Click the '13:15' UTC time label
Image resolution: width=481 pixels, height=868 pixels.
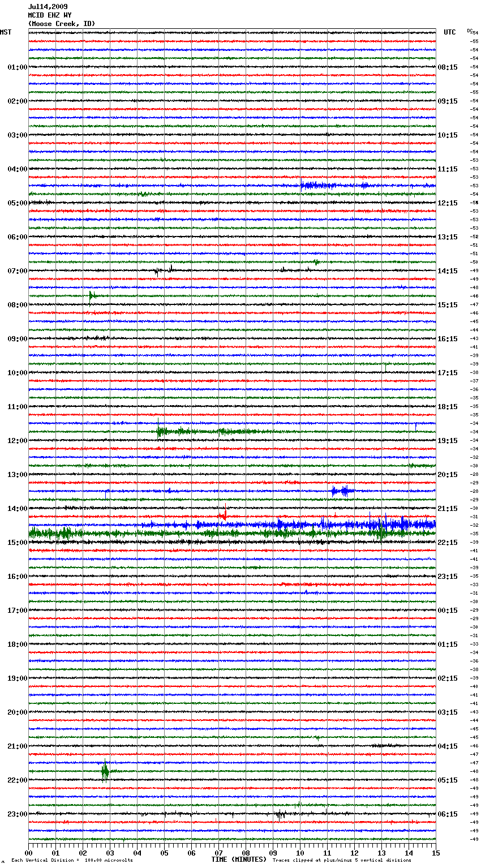coord(448,237)
